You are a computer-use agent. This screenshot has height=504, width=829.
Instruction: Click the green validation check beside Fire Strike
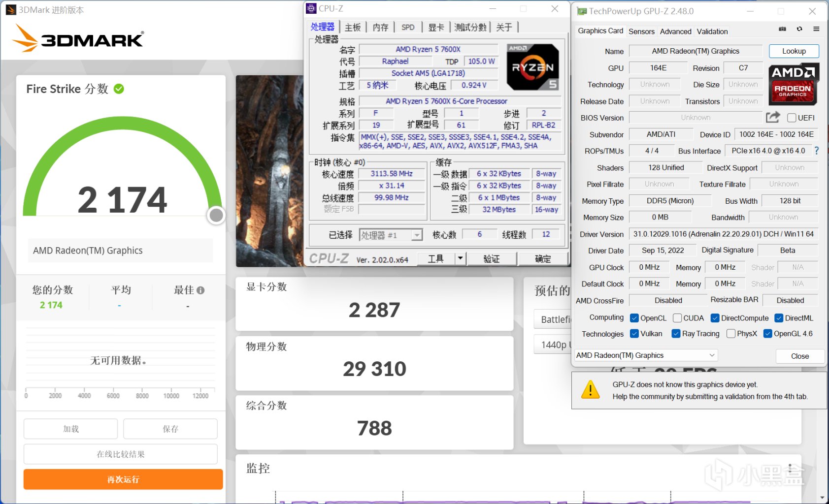coord(119,89)
